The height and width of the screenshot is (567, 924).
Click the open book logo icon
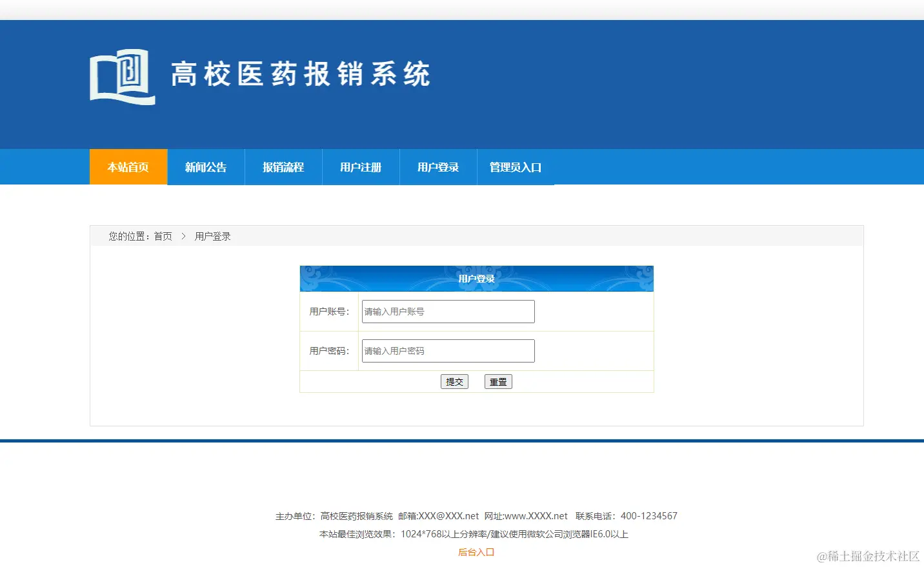[123, 77]
